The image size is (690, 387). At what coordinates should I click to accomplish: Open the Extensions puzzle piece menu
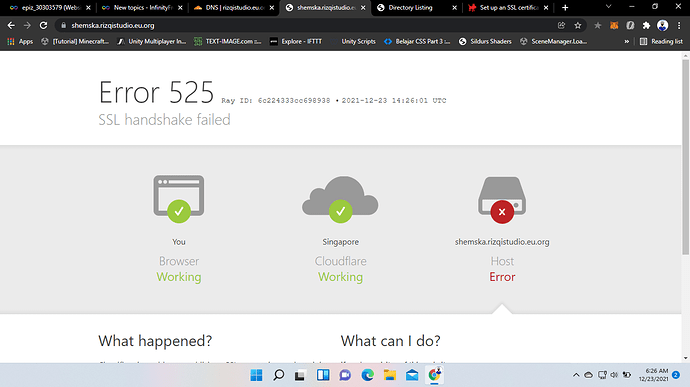(646, 26)
